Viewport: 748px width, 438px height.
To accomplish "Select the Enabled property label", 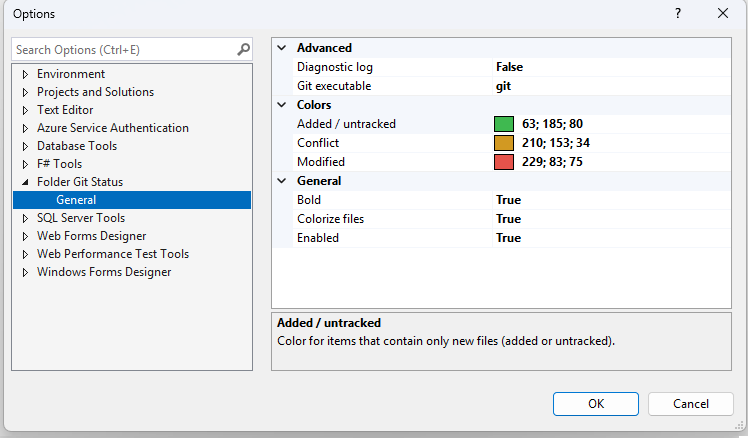I will click(x=318, y=238).
